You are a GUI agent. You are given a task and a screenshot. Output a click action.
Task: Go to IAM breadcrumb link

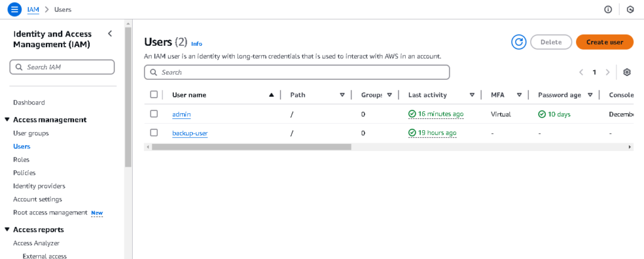pos(33,9)
